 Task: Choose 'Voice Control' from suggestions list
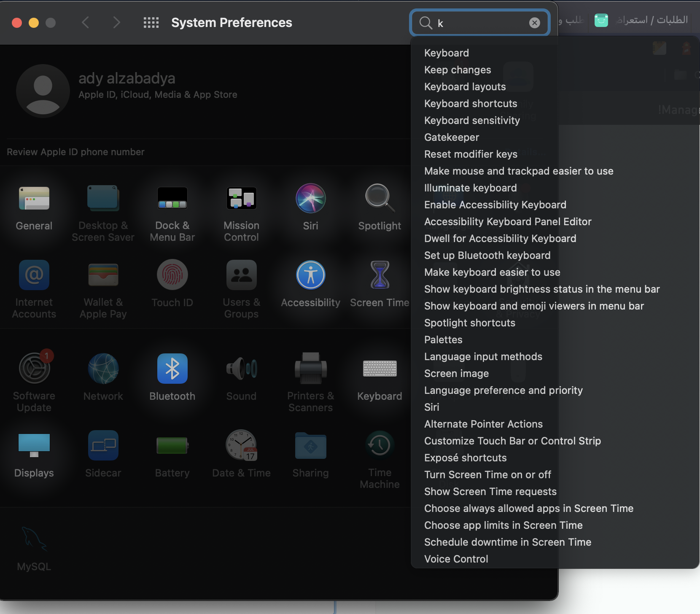pos(456,559)
